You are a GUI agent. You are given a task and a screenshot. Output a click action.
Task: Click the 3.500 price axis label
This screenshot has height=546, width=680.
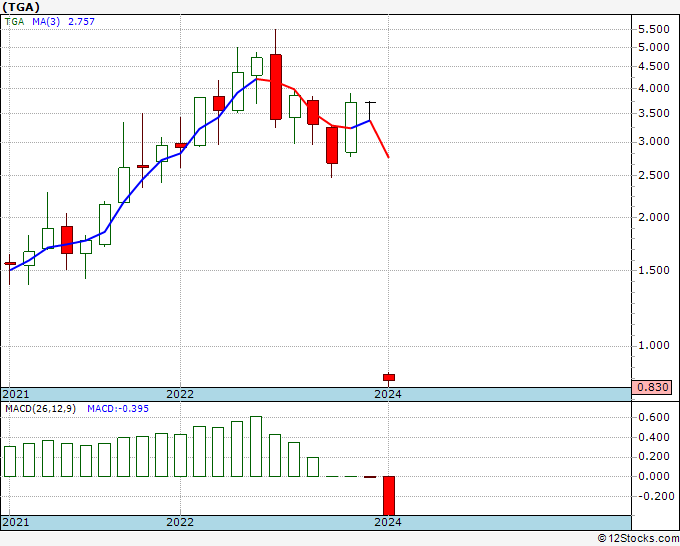(654, 114)
